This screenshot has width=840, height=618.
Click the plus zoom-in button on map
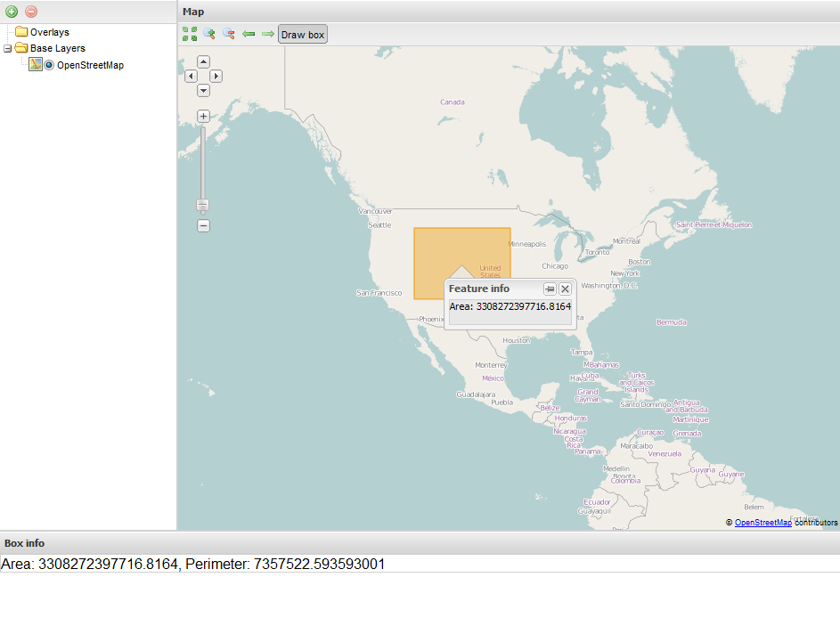pos(203,116)
